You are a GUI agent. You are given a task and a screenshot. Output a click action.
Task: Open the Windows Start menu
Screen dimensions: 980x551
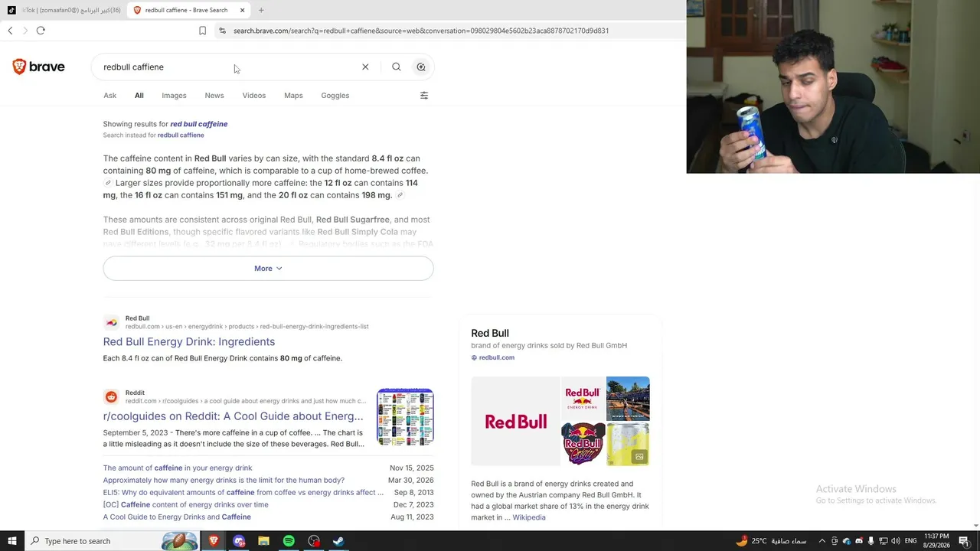tap(11, 541)
